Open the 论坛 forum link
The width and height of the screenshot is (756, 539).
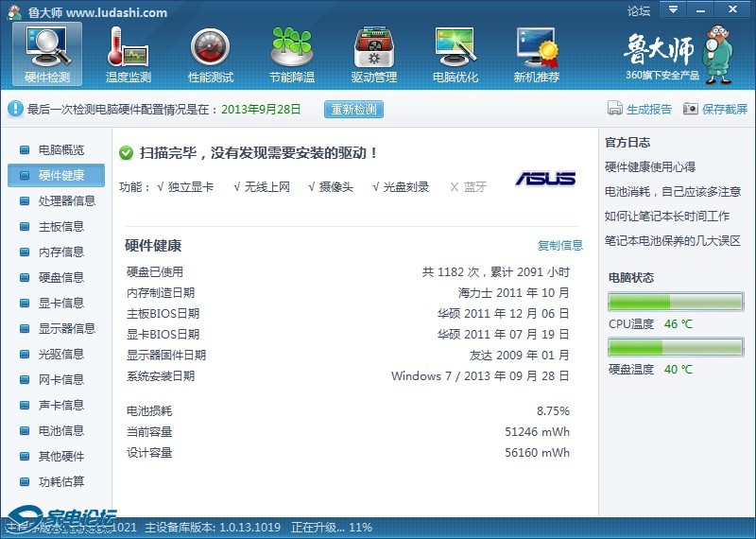[x=639, y=11]
